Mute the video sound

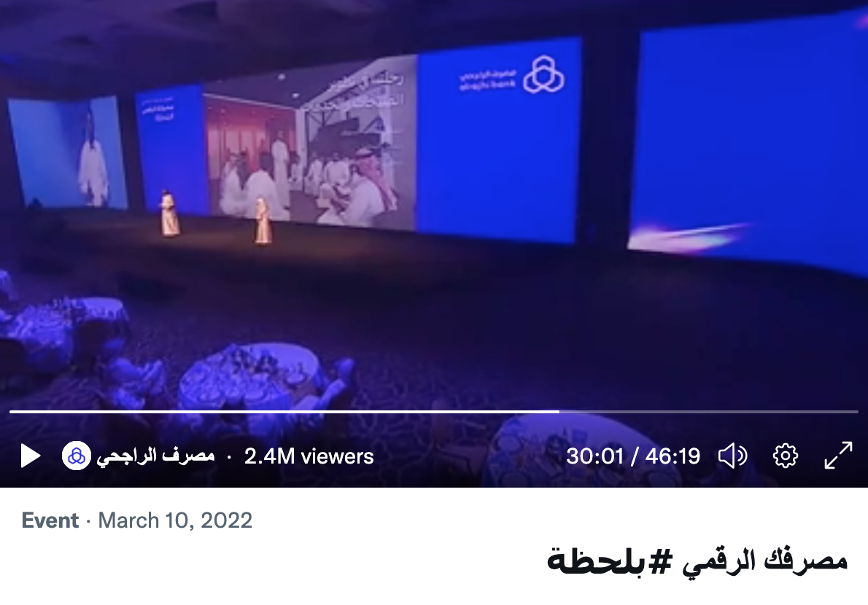[732, 456]
